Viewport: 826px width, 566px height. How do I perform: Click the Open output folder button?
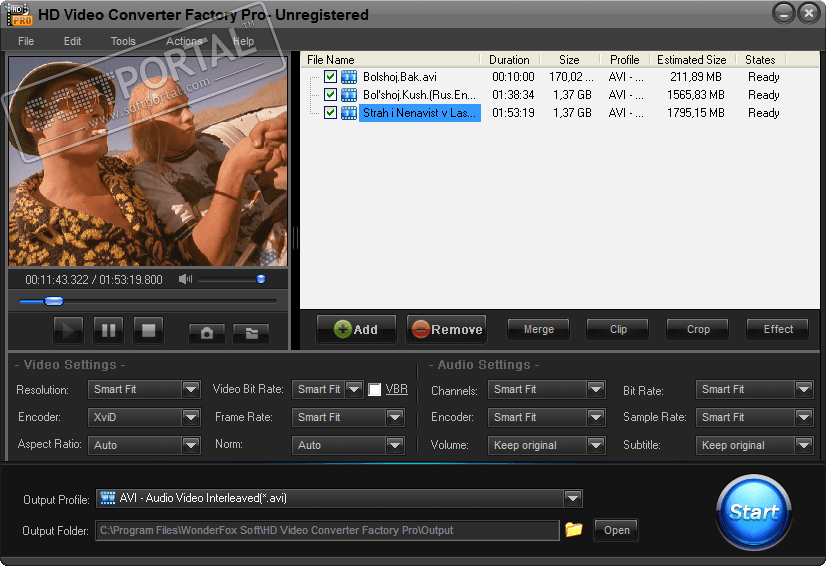[616, 530]
